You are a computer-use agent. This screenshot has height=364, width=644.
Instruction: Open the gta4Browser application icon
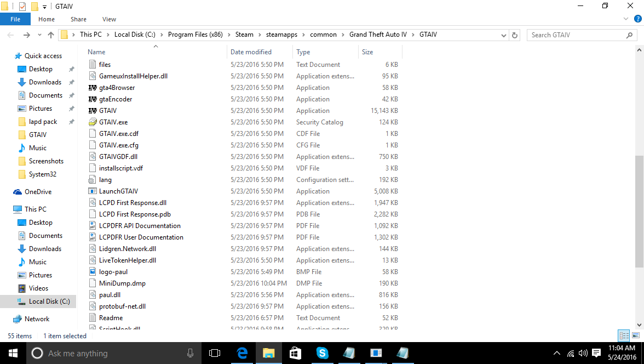click(93, 88)
